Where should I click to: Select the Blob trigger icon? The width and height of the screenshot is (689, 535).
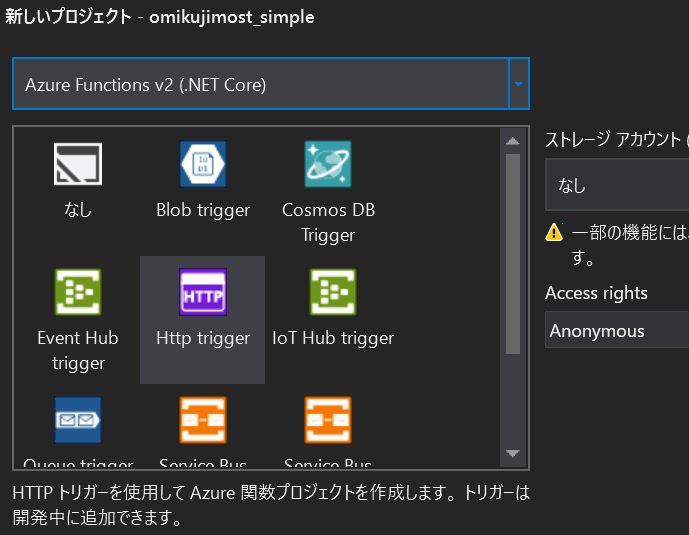(x=203, y=164)
